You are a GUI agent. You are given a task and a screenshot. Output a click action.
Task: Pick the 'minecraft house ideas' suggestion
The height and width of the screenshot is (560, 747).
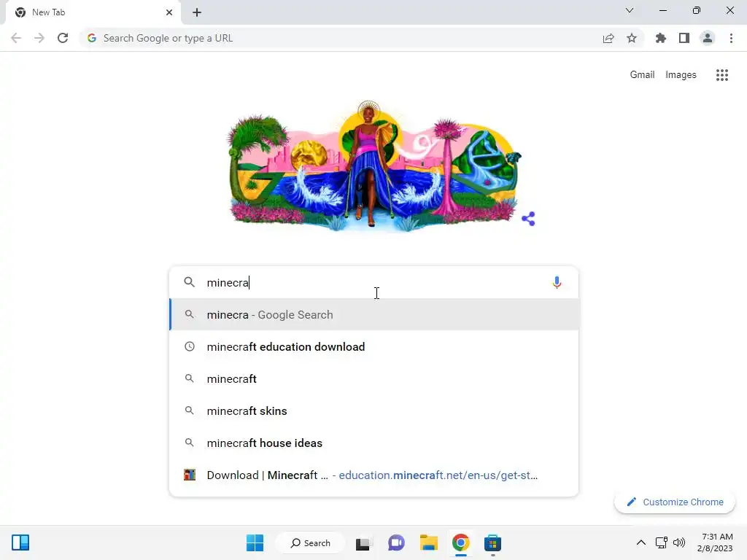pyautogui.click(x=374, y=443)
